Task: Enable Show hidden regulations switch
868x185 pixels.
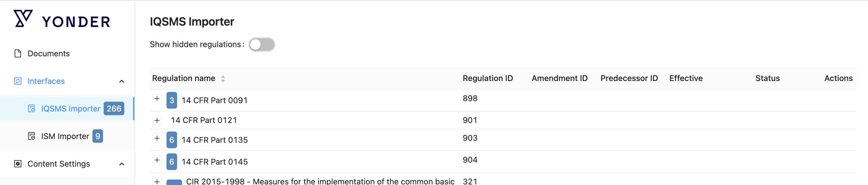Action: point(261,45)
